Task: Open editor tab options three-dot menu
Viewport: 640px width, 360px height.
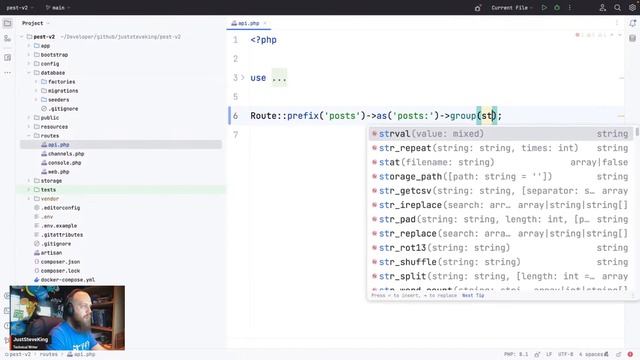Action: click(x=617, y=23)
